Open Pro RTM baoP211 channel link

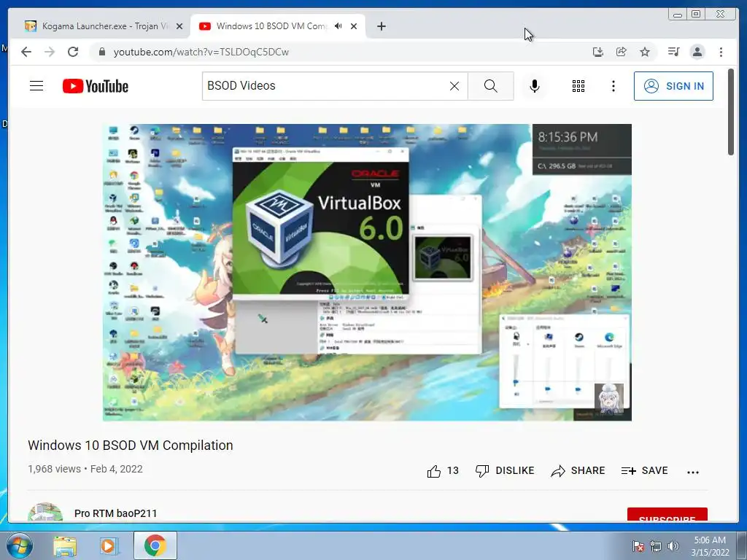(116, 513)
